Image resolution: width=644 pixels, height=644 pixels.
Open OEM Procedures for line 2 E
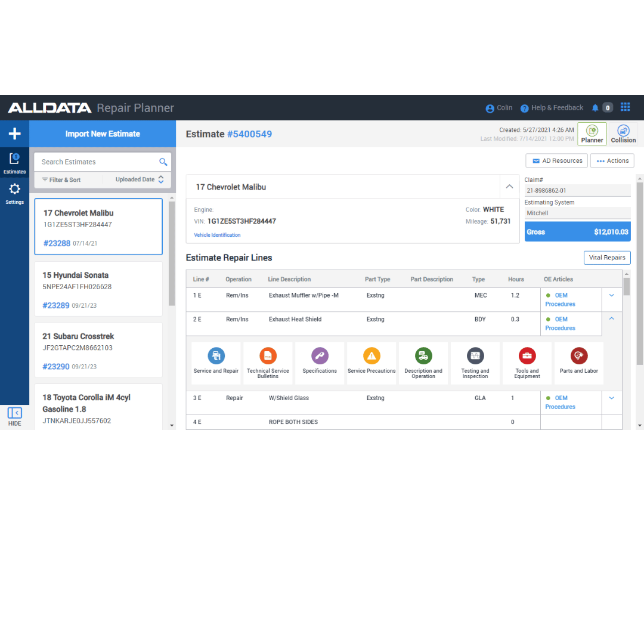tap(560, 324)
